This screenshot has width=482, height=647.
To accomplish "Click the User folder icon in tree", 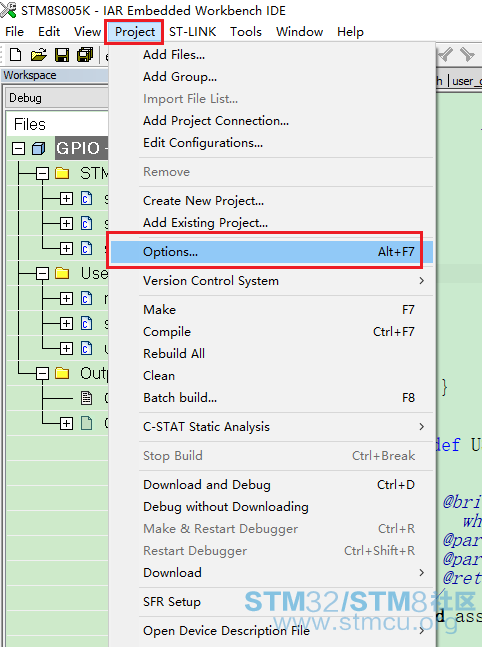I will pos(62,273).
